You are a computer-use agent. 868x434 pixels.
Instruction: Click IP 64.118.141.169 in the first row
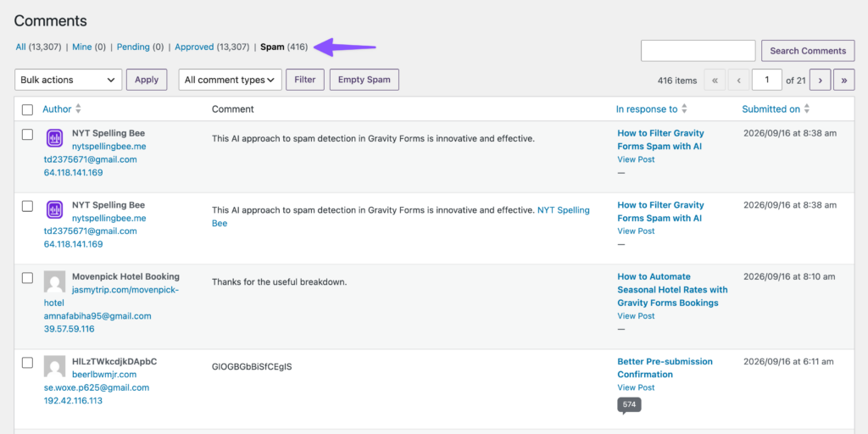coord(74,172)
